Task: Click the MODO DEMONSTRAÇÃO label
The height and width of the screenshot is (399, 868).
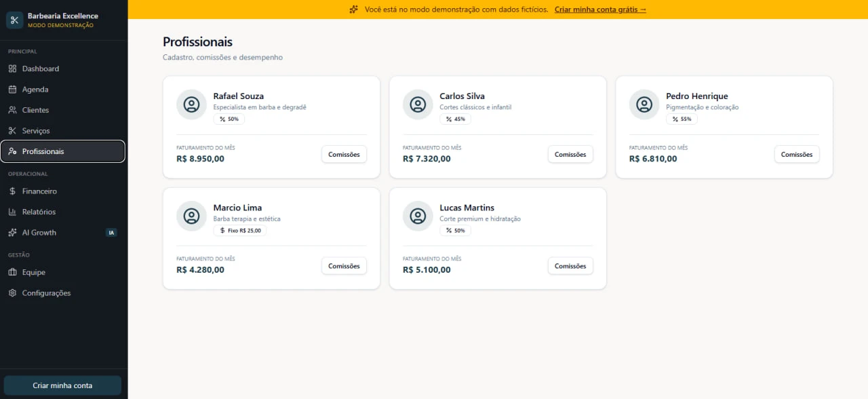Action: click(x=60, y=25)
